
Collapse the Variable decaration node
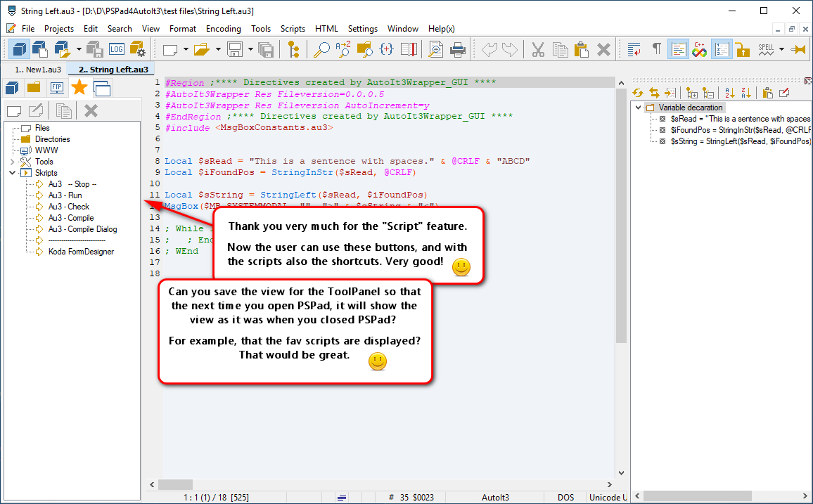click(639, 108)
